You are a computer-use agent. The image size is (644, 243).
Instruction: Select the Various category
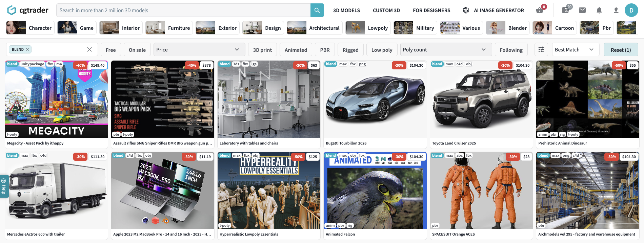(x=461, y=28)
